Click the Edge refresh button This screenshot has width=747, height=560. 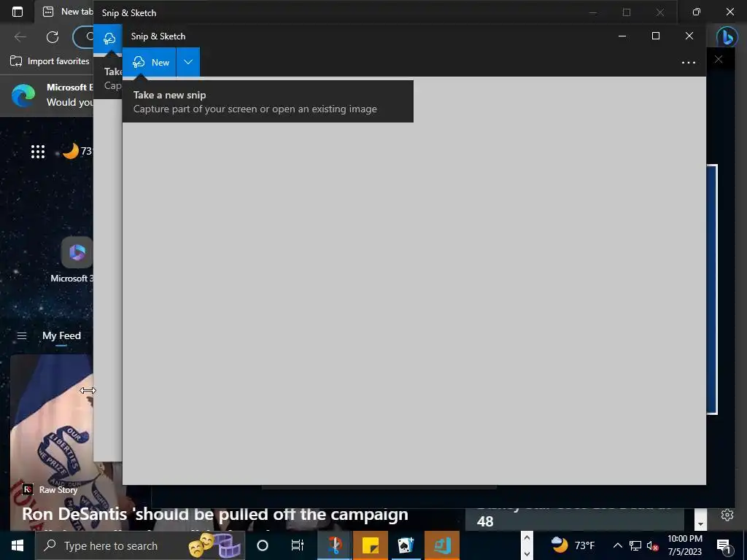point(53,37)
